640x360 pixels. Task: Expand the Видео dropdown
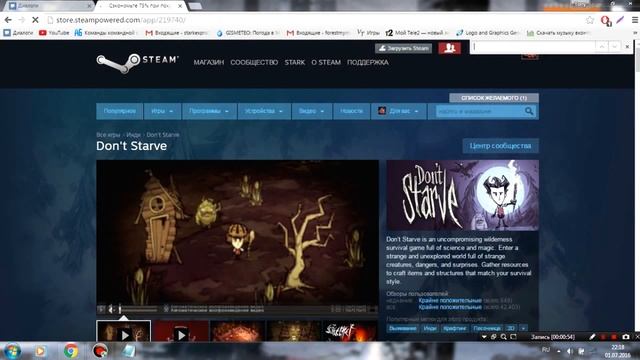coord(311,111)
